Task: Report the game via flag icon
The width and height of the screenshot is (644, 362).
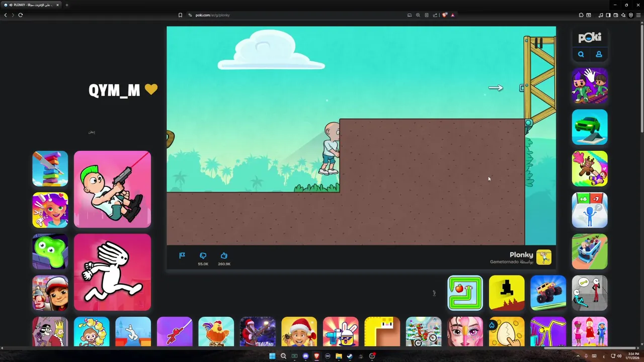Action: 182,255
